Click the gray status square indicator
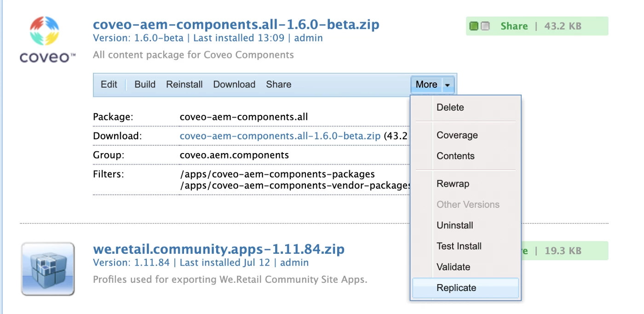 pos(485,26)
